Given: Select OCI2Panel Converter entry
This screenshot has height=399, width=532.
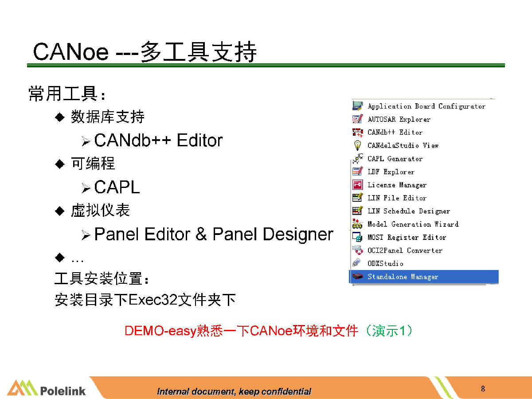Looking at the screenshot, I should 405,250.
